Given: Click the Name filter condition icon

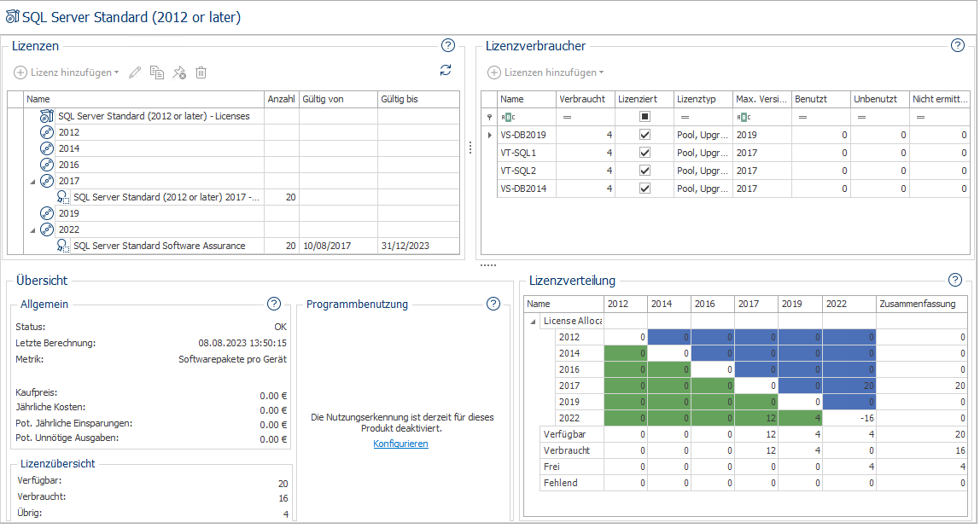Looking at the screenshot, I should (x=508, y=117).
